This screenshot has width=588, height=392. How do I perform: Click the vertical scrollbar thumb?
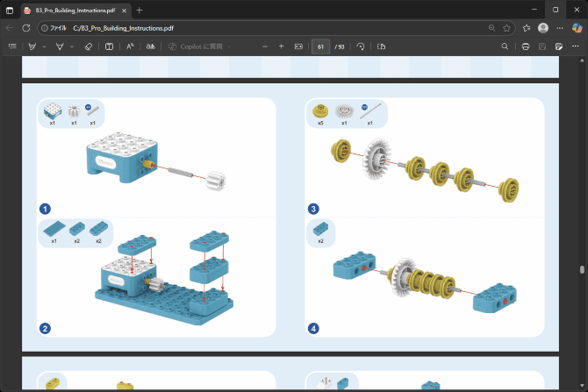(583, 270)
